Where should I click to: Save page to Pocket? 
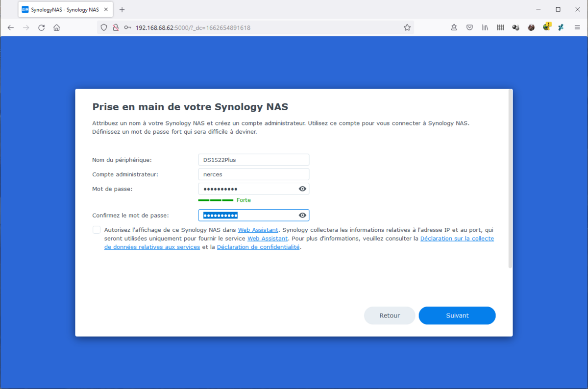(x=469, y=28)
